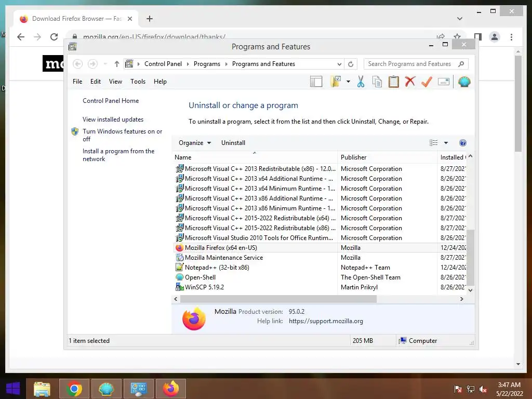
Task: Switch to Firefox on the taskbar
Action: click(x=170, y=389)
